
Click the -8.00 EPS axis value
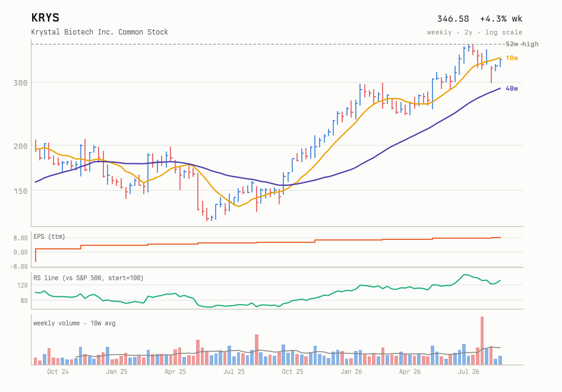(18, 266)
